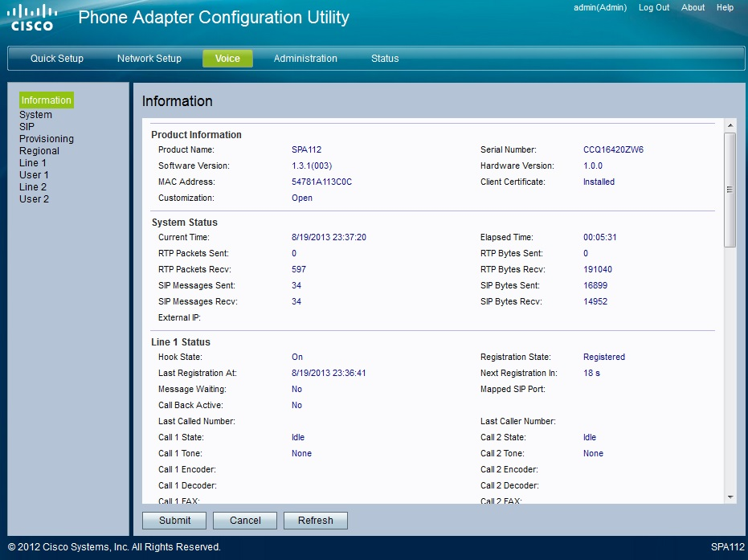Click the Submit button

[174, 521]
